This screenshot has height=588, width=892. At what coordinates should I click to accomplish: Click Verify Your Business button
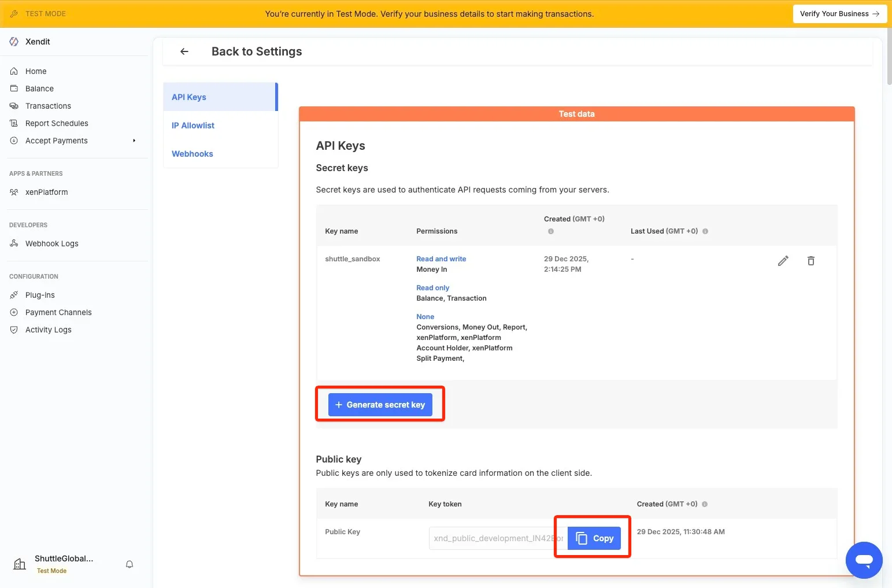pyautogui.click(x=839, y=14)
